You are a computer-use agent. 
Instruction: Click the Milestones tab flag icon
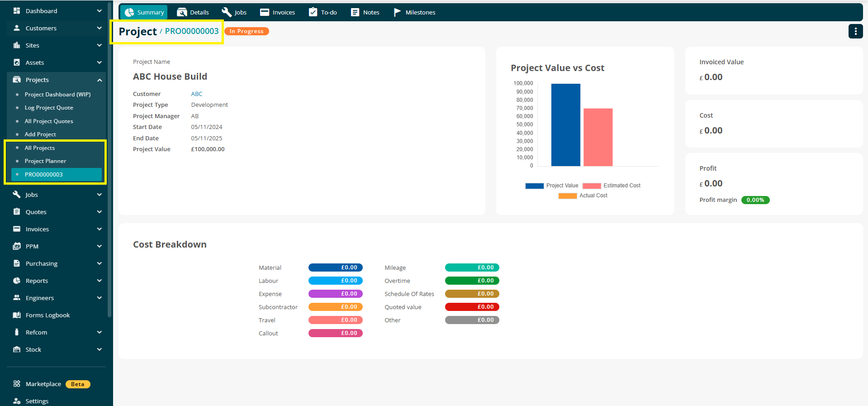tap(397, 12)
